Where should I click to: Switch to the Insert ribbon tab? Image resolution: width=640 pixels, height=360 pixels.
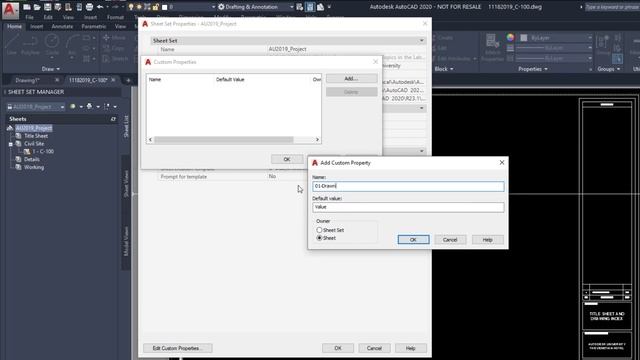coord(36,27)
